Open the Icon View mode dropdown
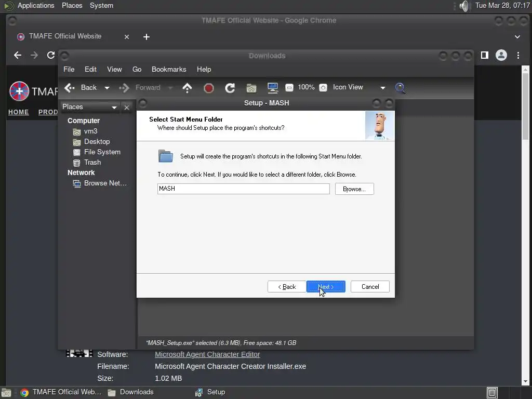532x399 pixels. (359, 87)
